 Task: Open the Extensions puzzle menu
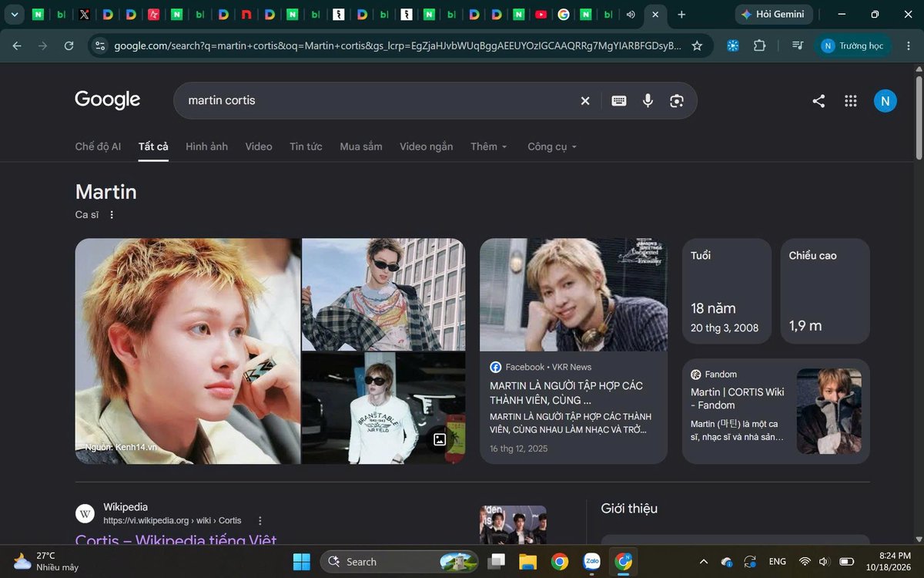[759, 46]
